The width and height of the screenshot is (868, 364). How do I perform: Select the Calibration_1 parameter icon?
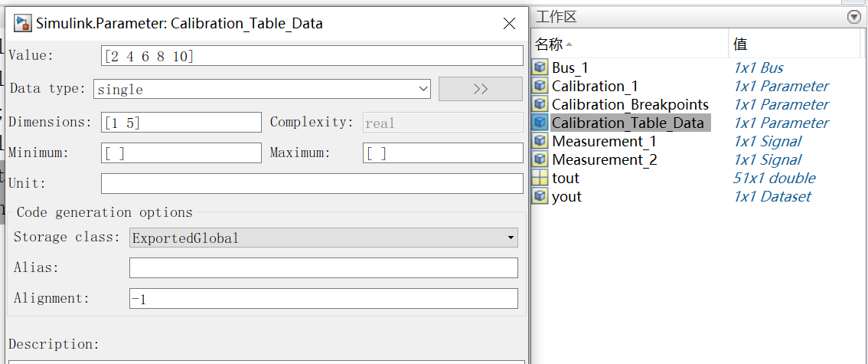pos(540,86)
